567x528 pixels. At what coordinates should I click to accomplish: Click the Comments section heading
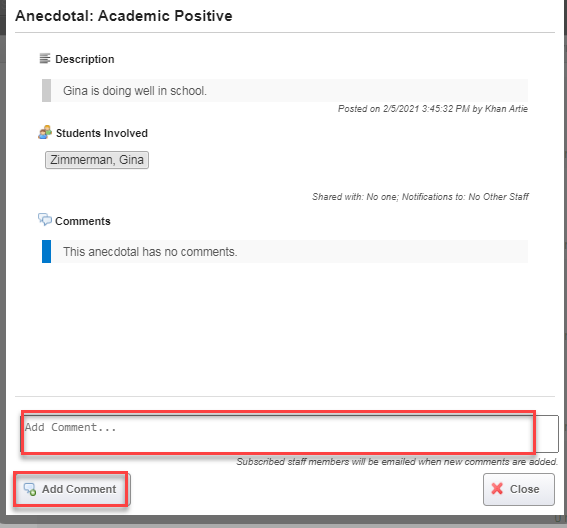tap(83, 221)
